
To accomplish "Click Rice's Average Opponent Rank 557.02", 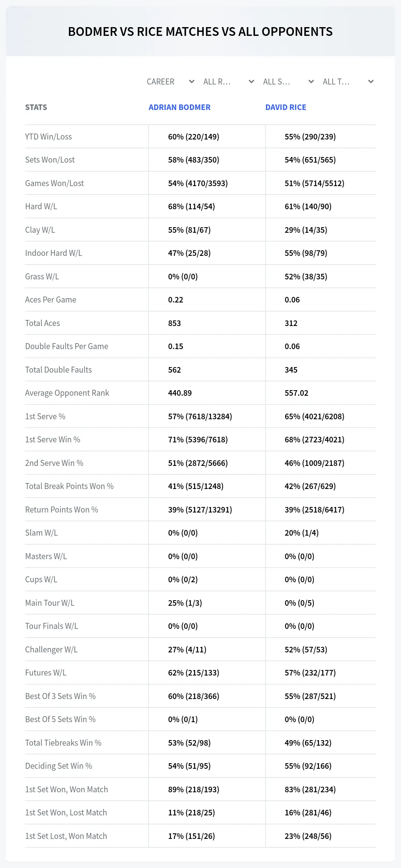I will click(297, 393).
